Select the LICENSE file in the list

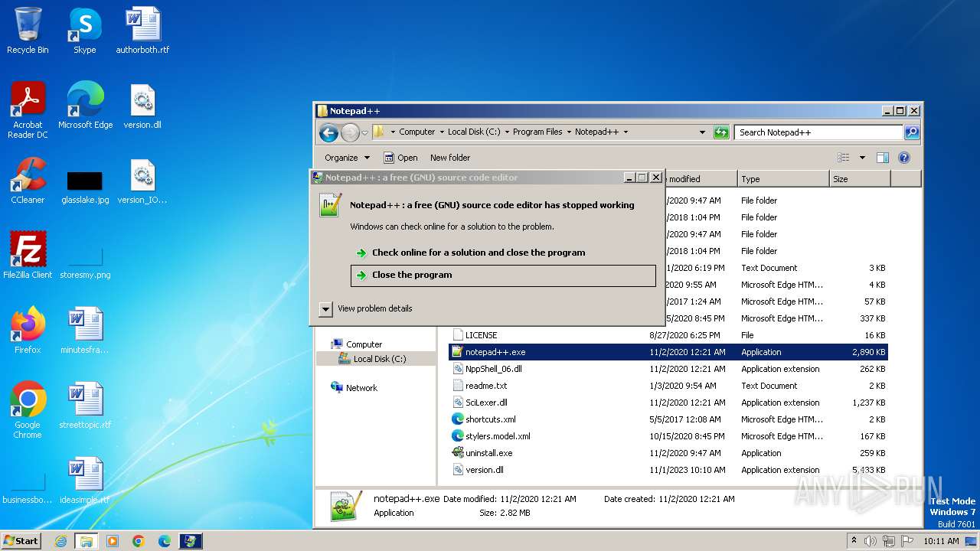coord(481,335)
